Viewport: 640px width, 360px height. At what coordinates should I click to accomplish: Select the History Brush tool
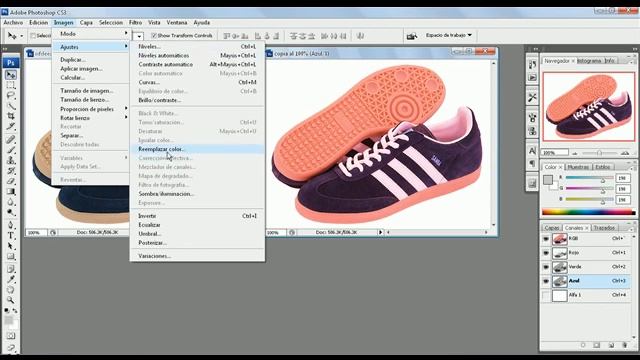click(11, 171)
